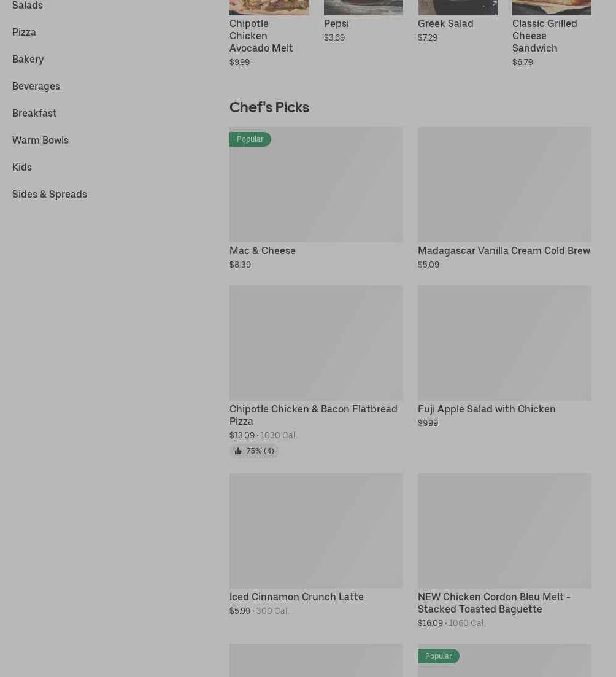616x677 pixels.
Task: Click the $3.69 Pepsi price
Action: tap(334, 37)
